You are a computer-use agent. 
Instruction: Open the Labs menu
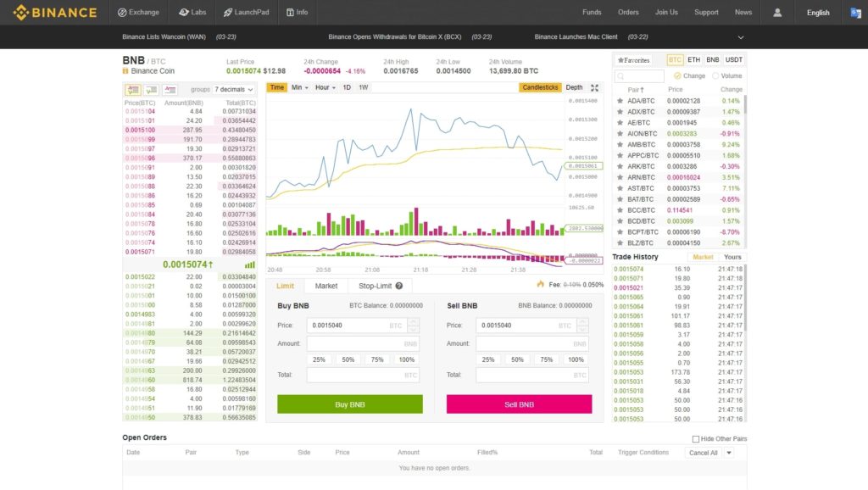click(x=192, y=12)
